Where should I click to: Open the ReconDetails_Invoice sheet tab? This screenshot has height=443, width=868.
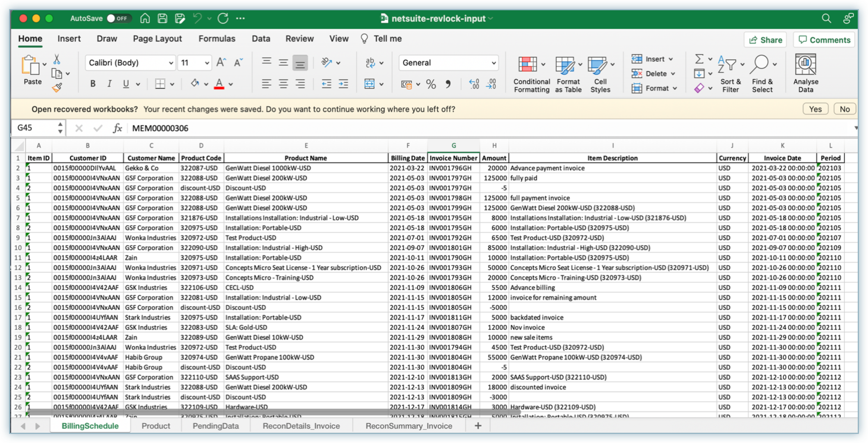(301, 426)
